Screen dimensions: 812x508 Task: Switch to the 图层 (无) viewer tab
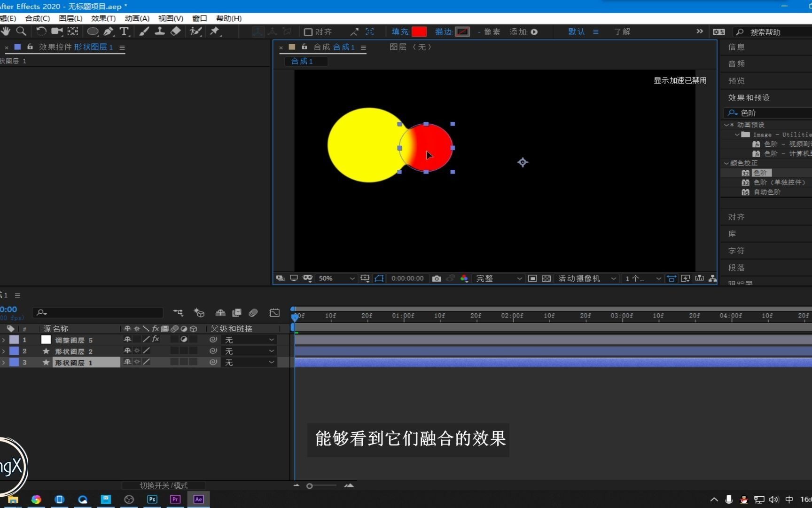click(x=410, y=47)
